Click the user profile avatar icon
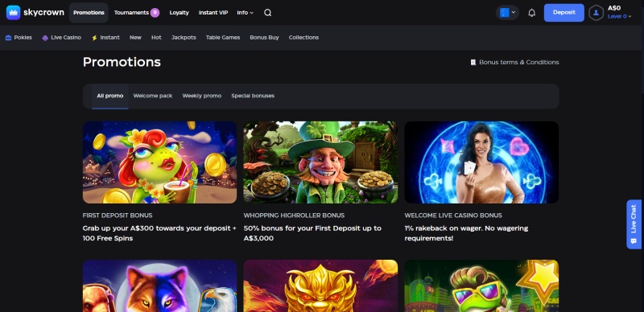 596,13
